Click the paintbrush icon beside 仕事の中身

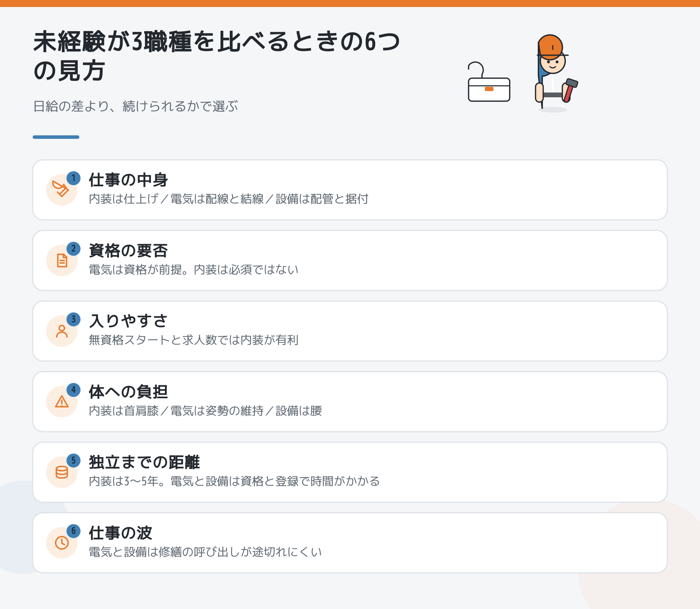pos(61,189)
